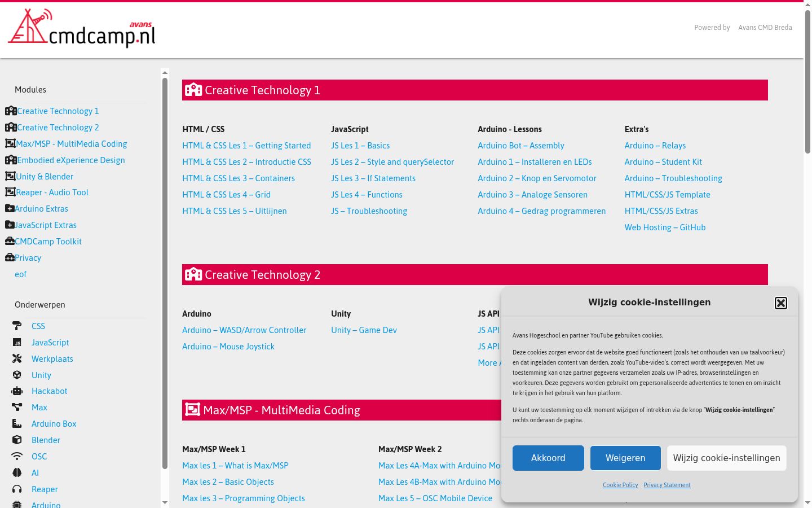Viewport: 812px width, 508px height.
Task: Open Unity & Blender module link
Action: pyautogui.click(x=45, y=177)
